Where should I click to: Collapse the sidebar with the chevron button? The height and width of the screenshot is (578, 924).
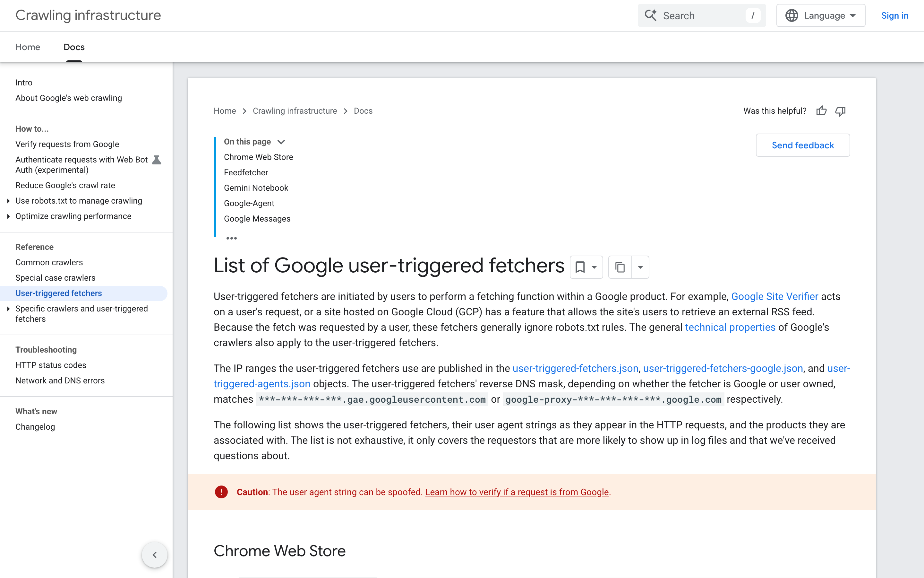pos(155,555)
